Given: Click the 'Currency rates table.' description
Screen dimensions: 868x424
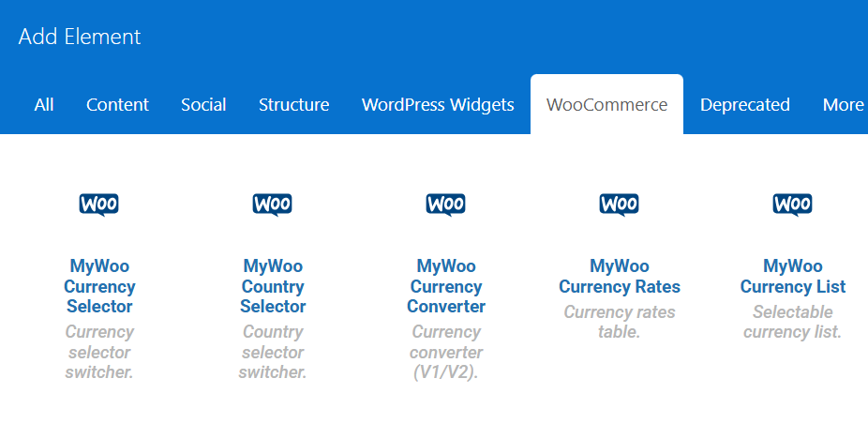Looking at the screenshot, I should (620, 322).
